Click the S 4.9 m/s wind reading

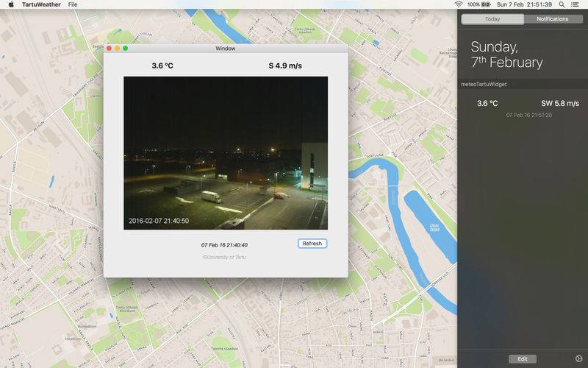click(x=285, y=66)
